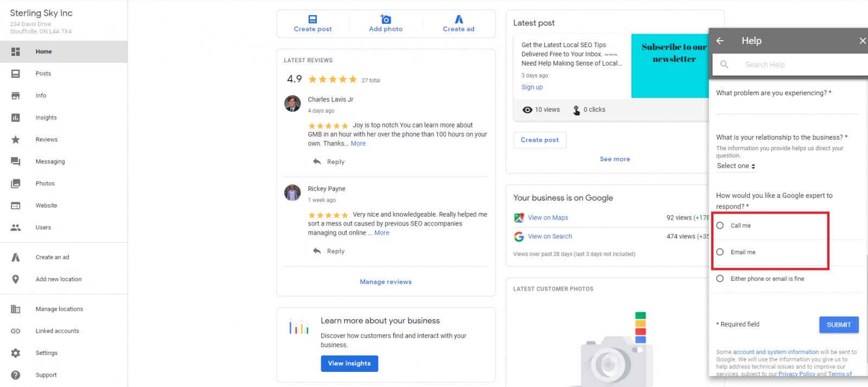This screenshot has height=387, width=868.
Task: Select the Email me radio button
Action: [720, 252]
